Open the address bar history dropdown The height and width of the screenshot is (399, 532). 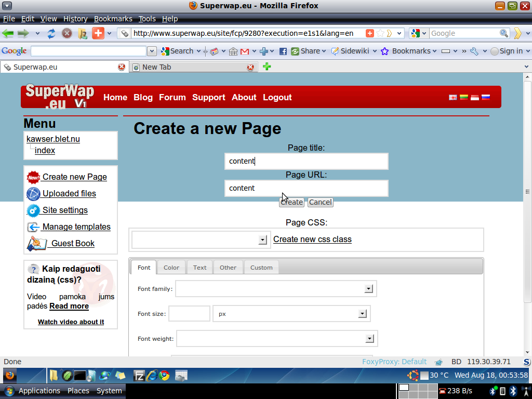coord(399,33)
